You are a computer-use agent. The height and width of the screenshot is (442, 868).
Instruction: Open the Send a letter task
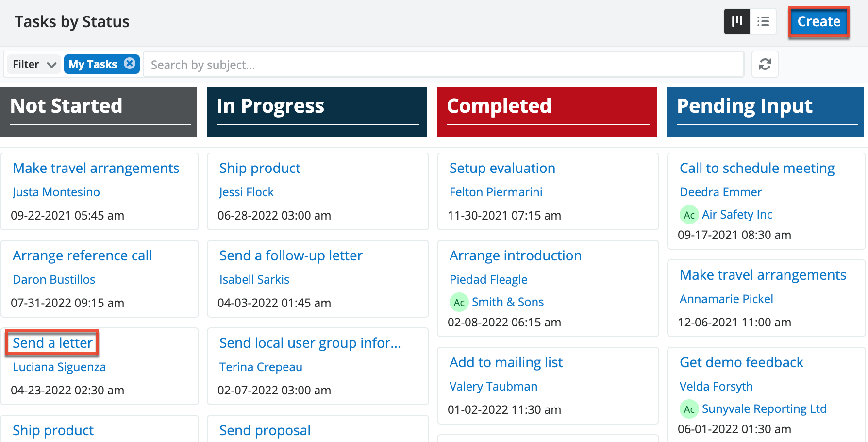(x=52, y=343)
